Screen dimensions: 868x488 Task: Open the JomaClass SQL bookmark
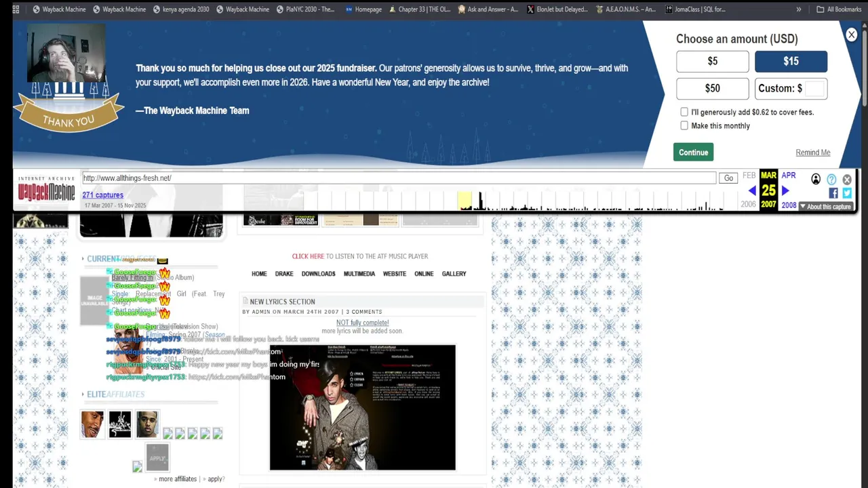click(696, 9)
